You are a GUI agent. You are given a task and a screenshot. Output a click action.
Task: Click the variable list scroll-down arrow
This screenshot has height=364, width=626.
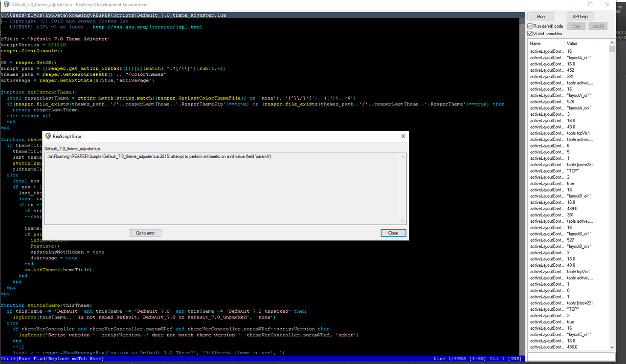(612, 347)
